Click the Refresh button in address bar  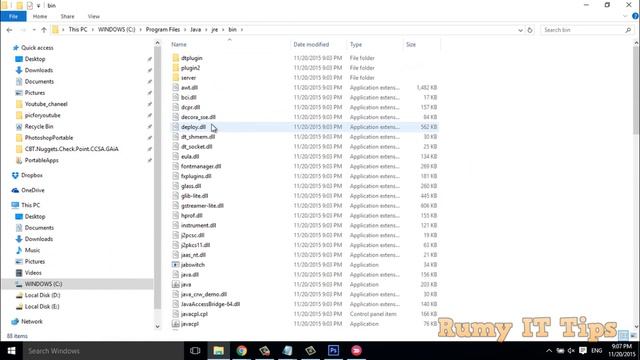coord(530,30)
